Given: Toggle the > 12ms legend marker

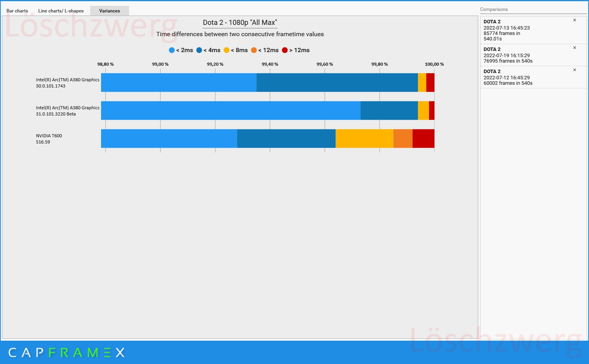Looking at the screenshot, I should click(285, 50).
